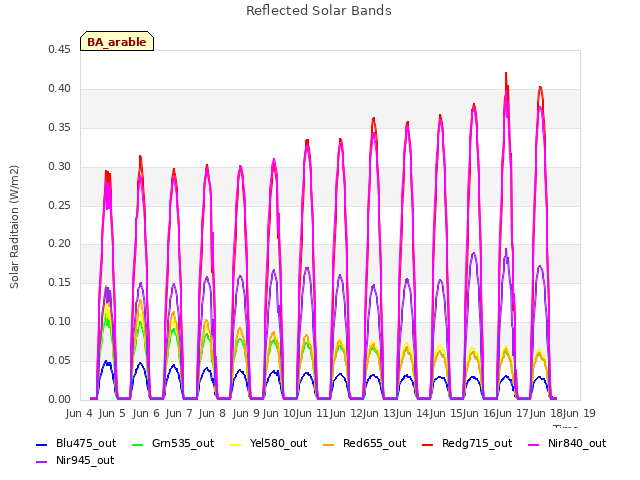Click the orange Red655_out legend swatch
Image resolution: width=640 pixels, height=480 pixels.
(x=329, y=444)
